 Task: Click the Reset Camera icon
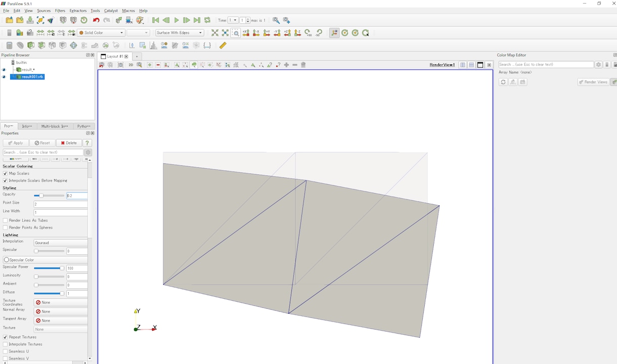click(x=215, y=33)
